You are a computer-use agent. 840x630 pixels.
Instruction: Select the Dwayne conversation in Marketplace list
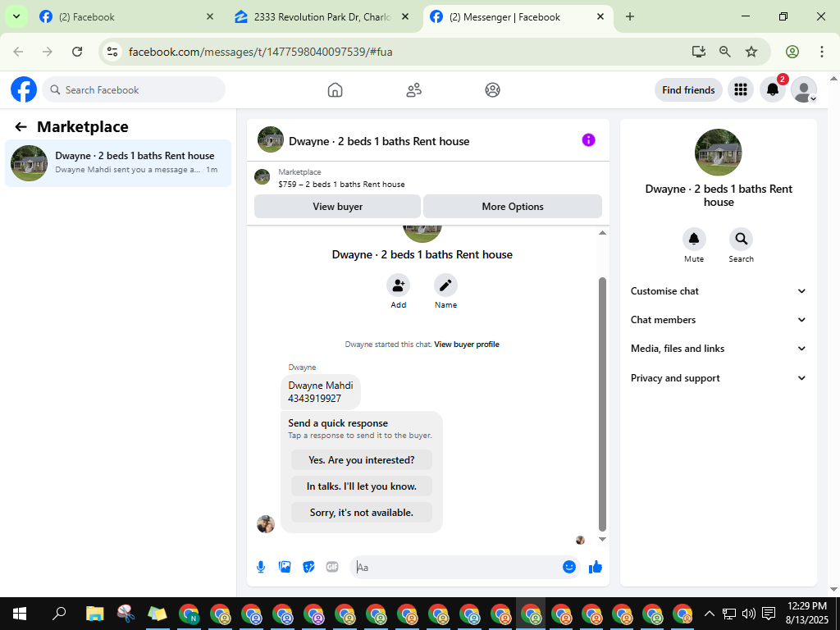tap(118, 163)
